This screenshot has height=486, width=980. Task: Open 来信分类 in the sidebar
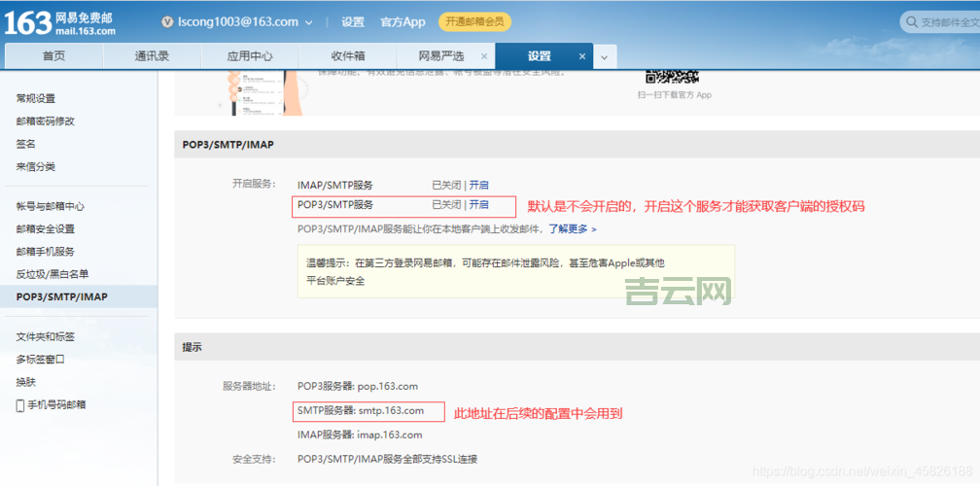(x=36, y=167)
